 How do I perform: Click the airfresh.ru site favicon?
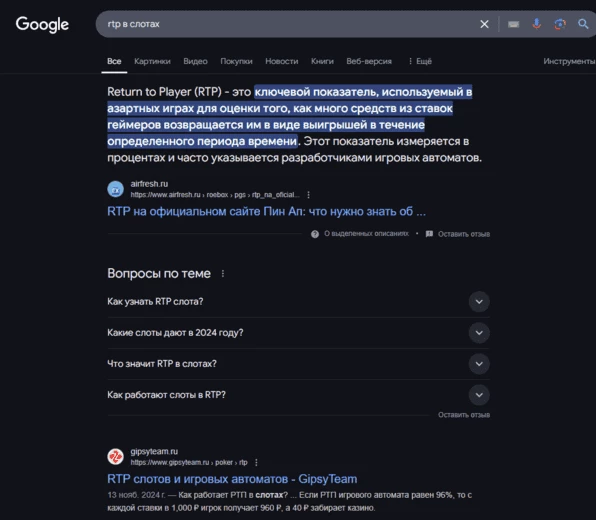(116, 189)
